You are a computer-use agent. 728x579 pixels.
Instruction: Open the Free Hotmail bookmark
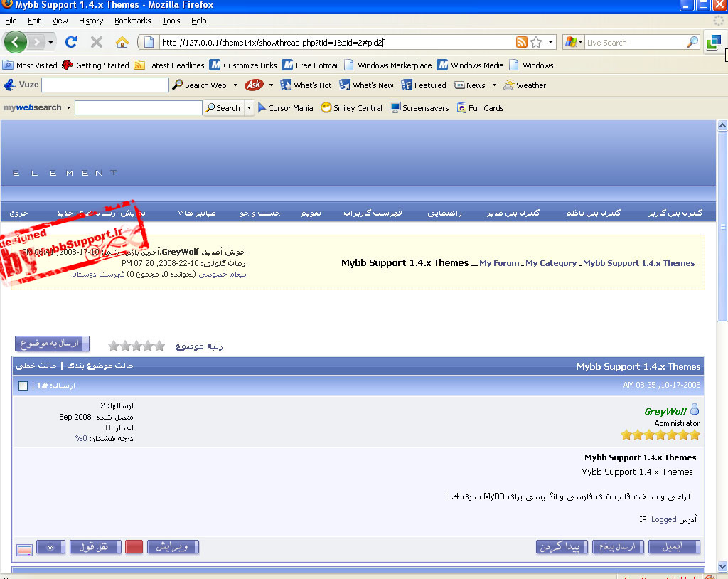[x=310, y=65]
